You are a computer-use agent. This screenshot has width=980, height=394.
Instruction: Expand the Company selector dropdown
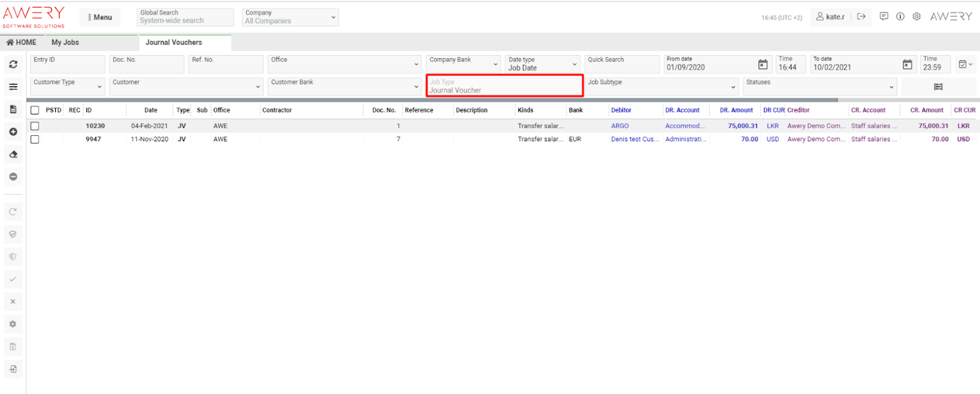pyautogui.click(x=290, y=17)
